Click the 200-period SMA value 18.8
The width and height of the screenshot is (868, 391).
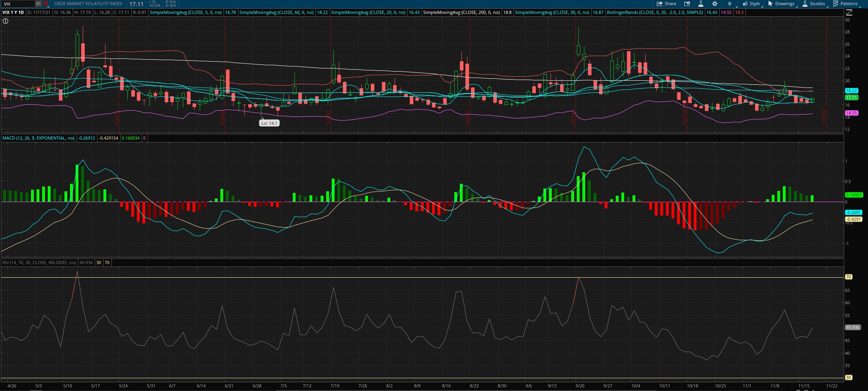507,12
